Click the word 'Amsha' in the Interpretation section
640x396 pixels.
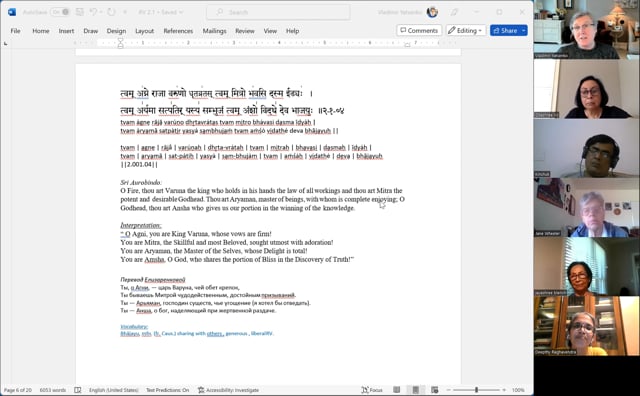(154, 259)
